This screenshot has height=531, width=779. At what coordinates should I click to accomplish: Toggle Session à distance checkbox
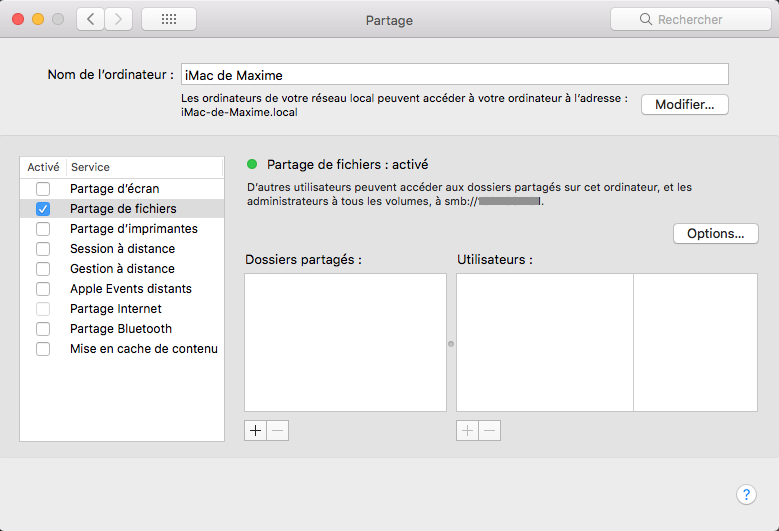coord(43,249)
